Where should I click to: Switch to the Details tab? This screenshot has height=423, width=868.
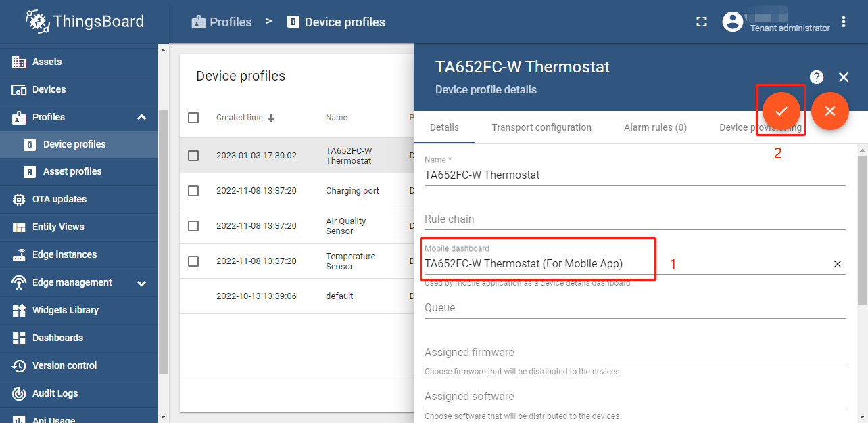click(x=444, y=127)
